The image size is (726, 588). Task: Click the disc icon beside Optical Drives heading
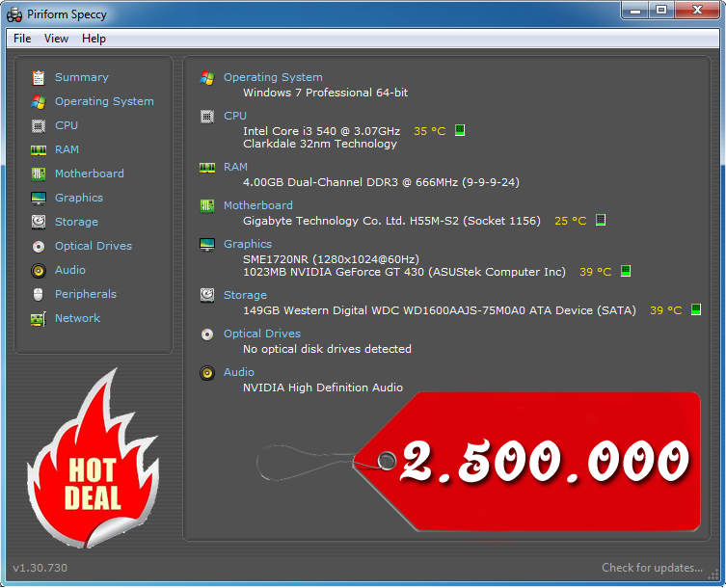[207, 334]
